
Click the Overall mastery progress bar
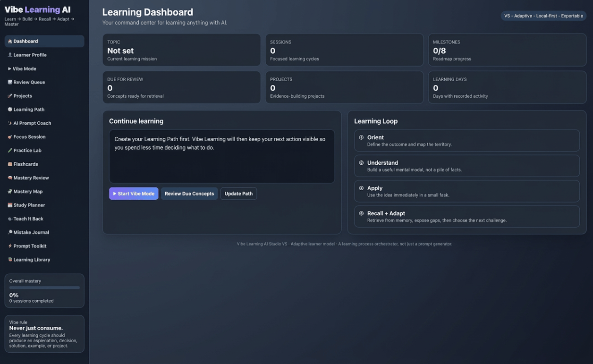[x=44, y=288]
